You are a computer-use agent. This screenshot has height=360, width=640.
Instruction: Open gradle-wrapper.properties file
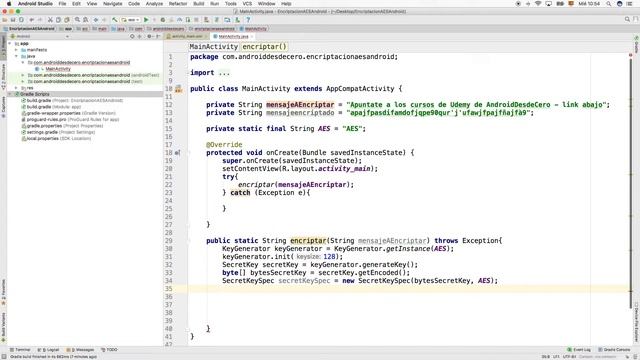[x=69, y=113]
